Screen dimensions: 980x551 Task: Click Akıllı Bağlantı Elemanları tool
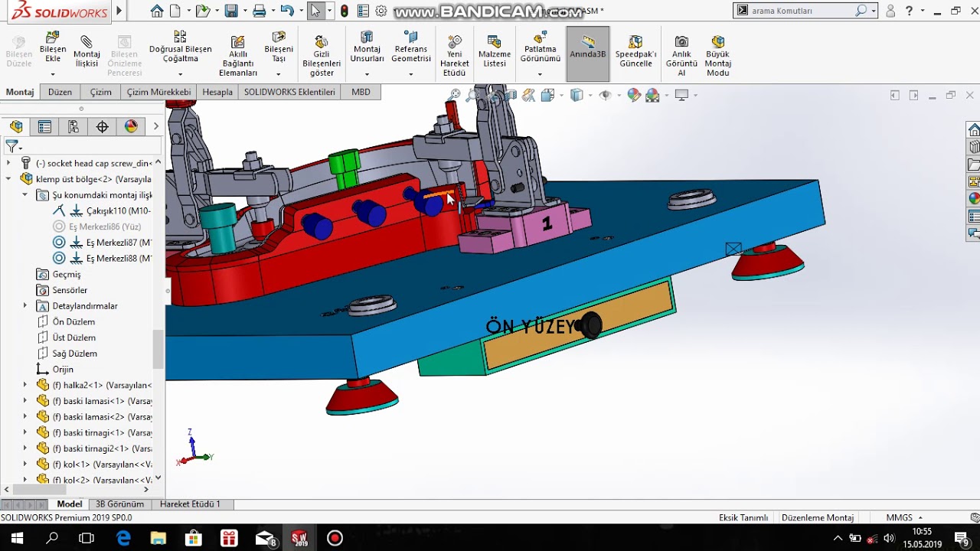click(238, 55)
